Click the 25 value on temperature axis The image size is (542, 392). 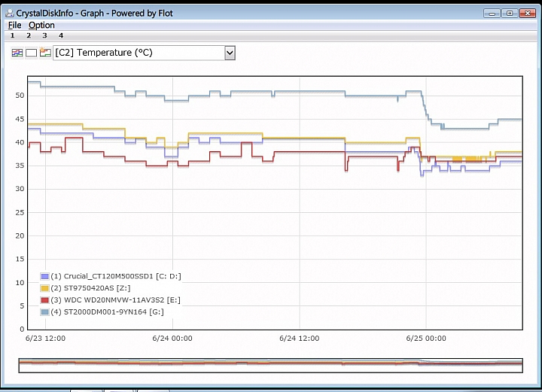click(20, 212)
